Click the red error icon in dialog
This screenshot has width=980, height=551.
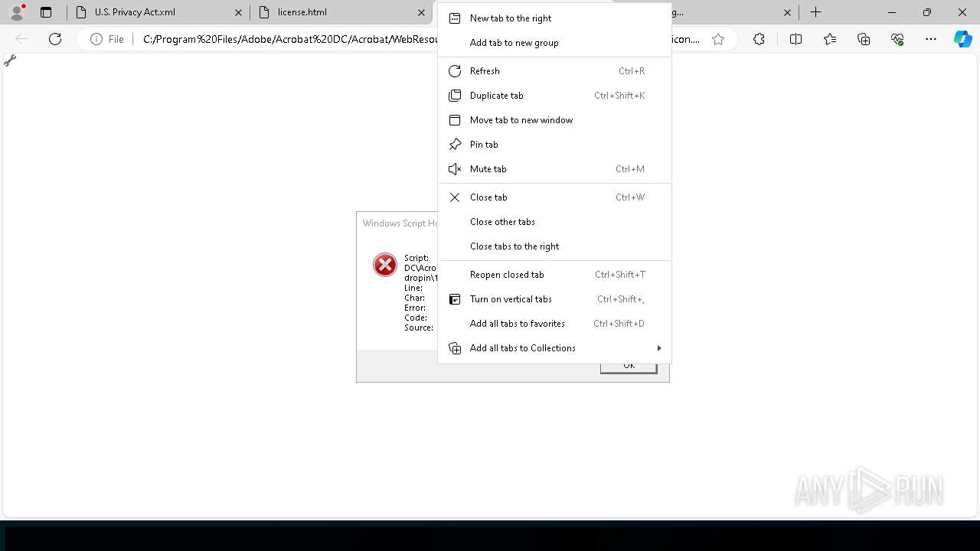384,265
